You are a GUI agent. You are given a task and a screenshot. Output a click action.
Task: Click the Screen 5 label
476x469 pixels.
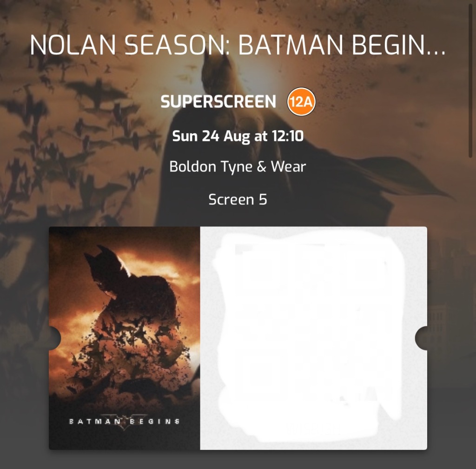pyautogui.click(x=238, y=199)
